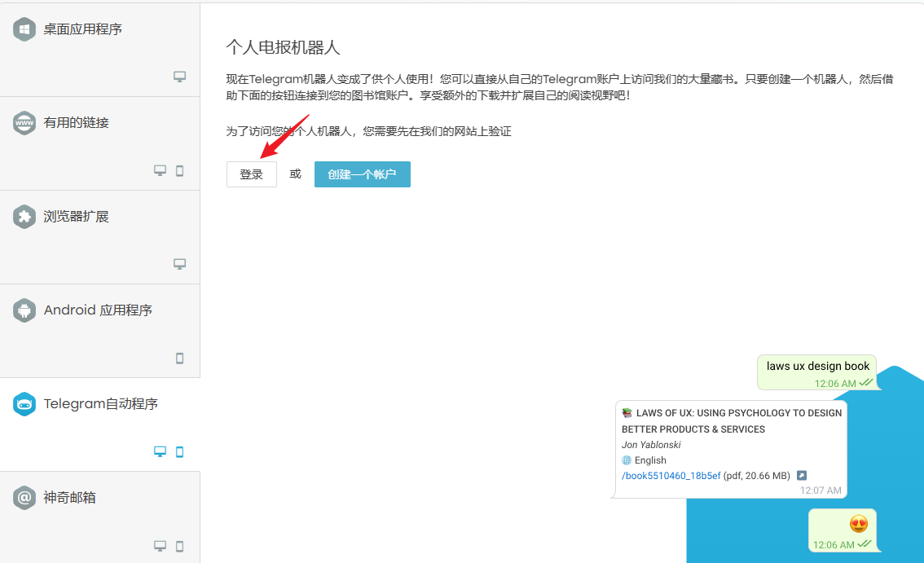The width and height of the screenshot is (924, 563).
Task: Click the blue monitor icon under Telegram自动程序
Action: pos(161,451)
